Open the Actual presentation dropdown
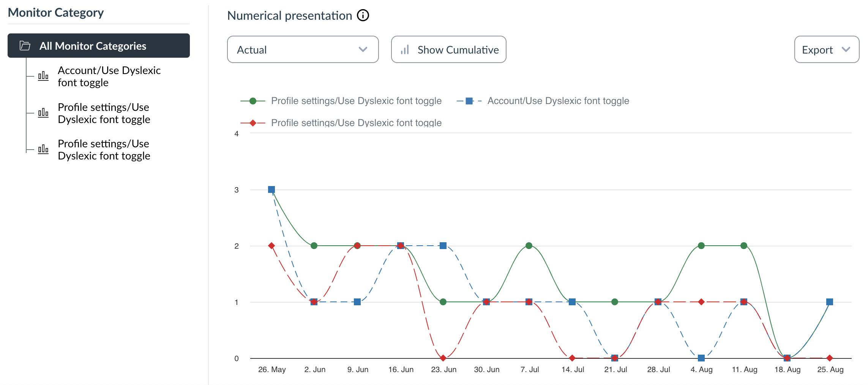The height and width of the screenshot is (385, 868). coord(302,49)
